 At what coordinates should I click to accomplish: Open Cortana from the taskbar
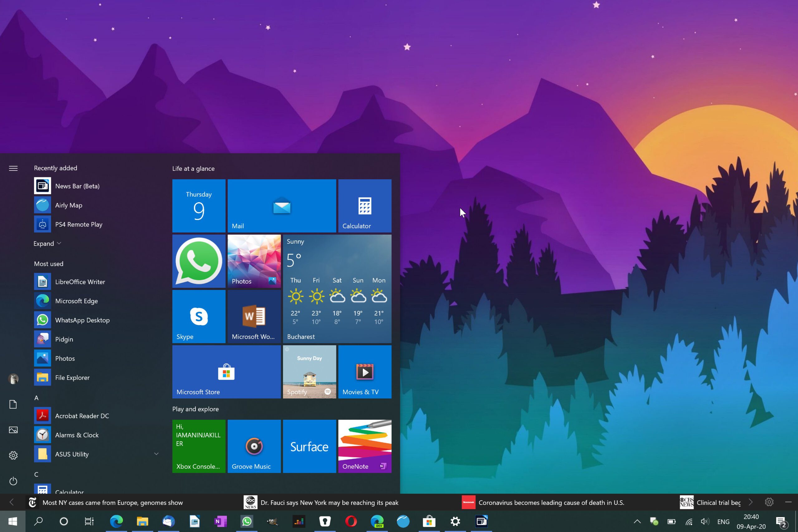pyautogui.click(x=64, y=521)
